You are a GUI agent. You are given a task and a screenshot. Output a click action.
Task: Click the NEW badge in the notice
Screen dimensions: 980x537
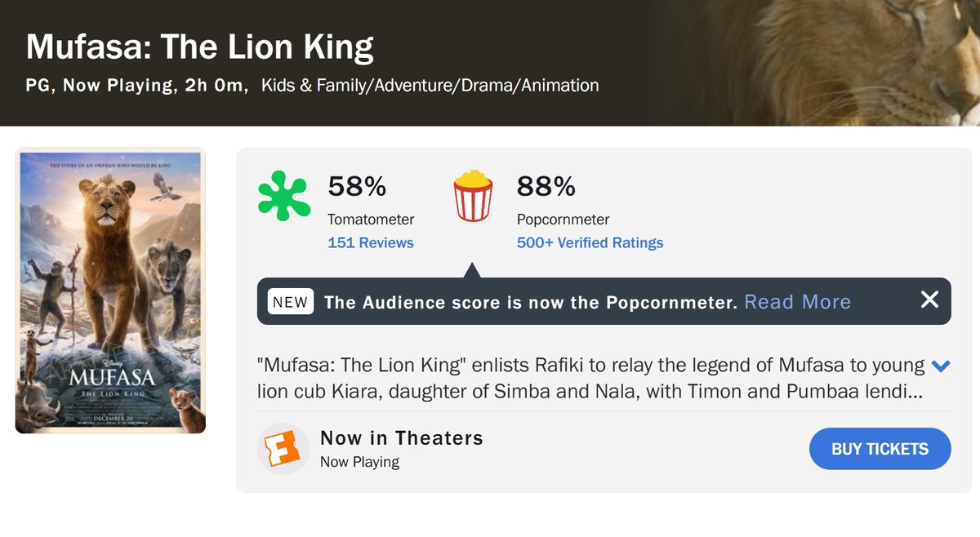coord(290,302)
